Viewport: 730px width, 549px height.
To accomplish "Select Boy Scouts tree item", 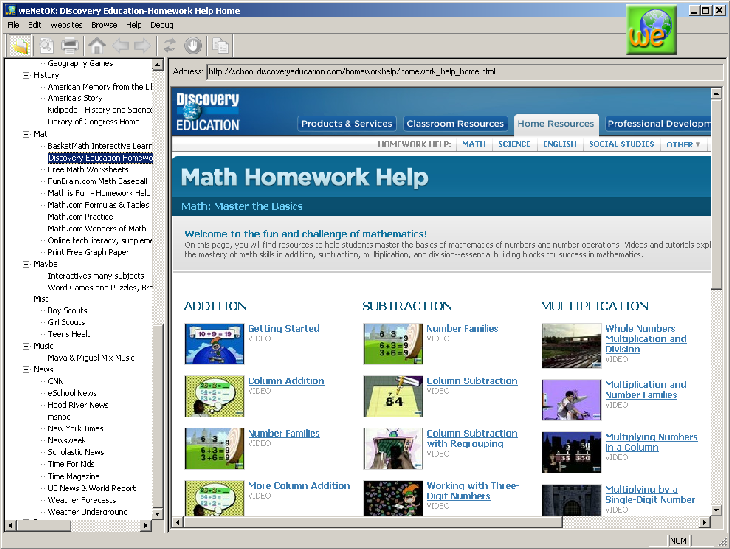I will coord(68,311).
